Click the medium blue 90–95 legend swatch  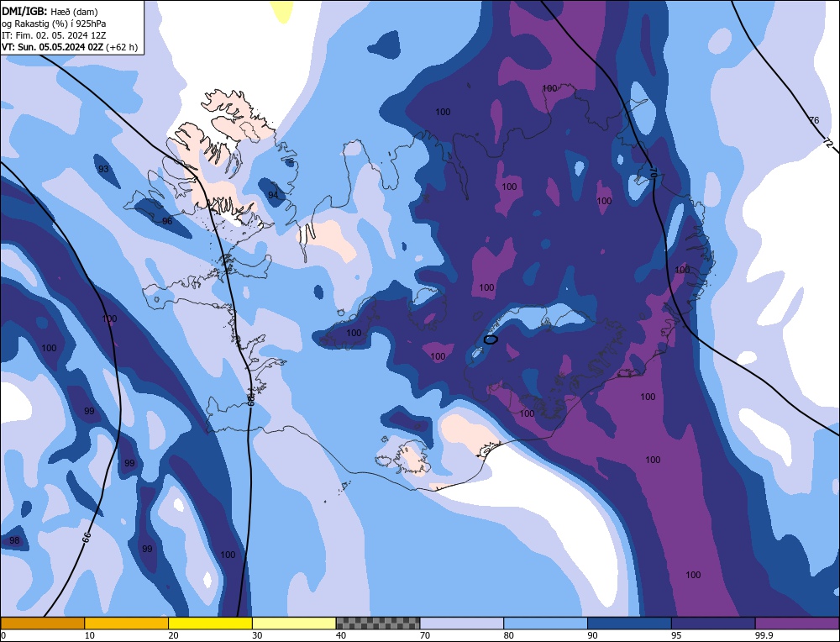(x=629, y=623)
